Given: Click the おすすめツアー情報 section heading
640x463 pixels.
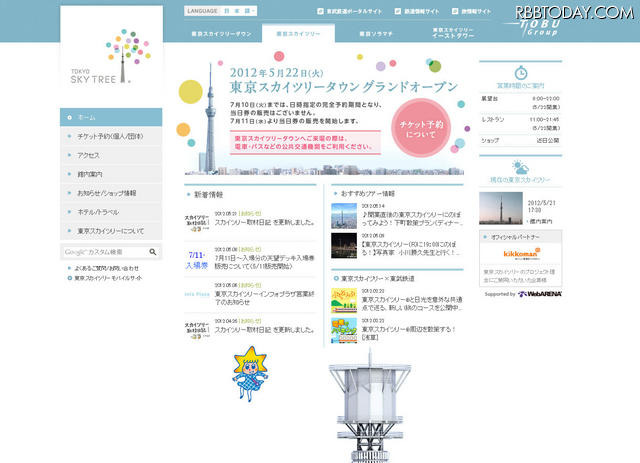Looking at the screenshot, I should point(368,194).
